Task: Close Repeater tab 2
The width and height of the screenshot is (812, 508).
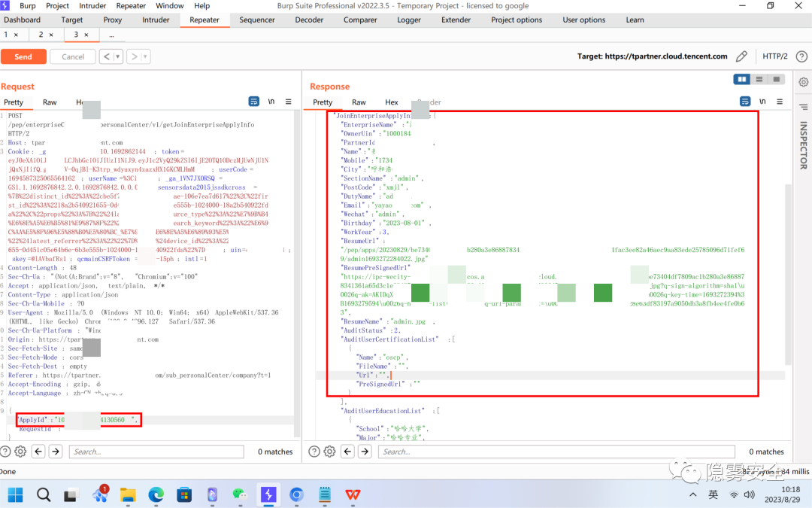Action: point(51,35)
